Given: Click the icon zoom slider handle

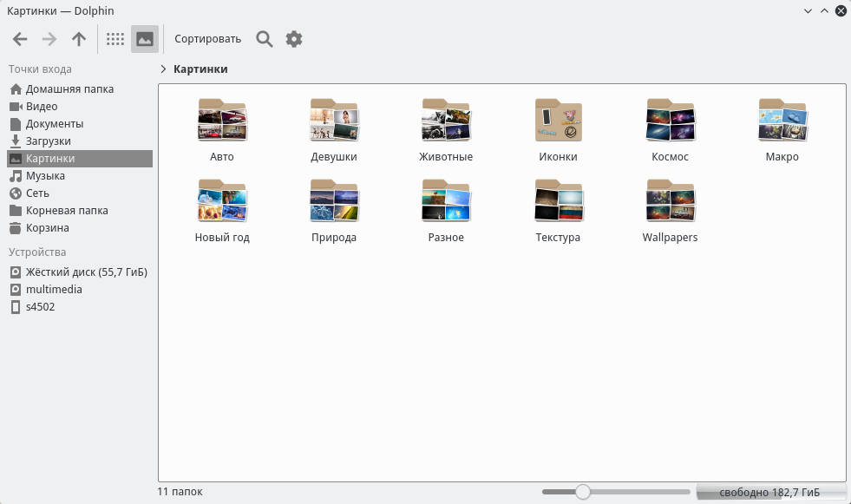Looking at the screenshot, I should click(x=582, y=492).
